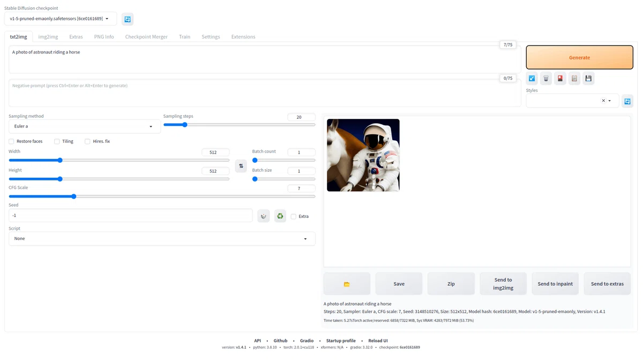Open the output folder icon button
Screen dimensions: 643x364
click(x=347, y=284)
